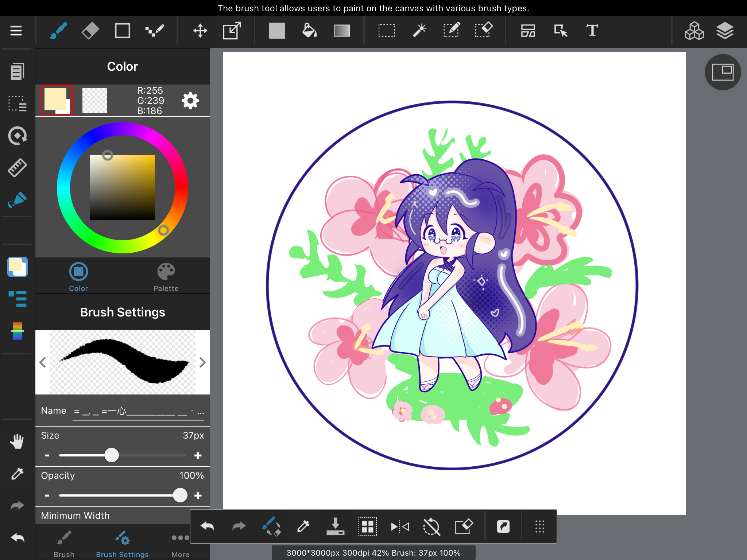Select the Eraser tool in top toolbar
Viewport: 747px width, 560px height.
point(90,31)
